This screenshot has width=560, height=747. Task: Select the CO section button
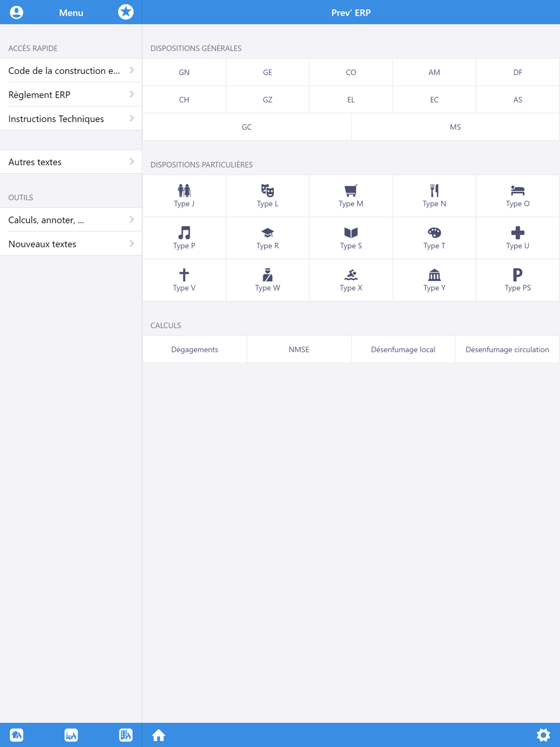351,72
